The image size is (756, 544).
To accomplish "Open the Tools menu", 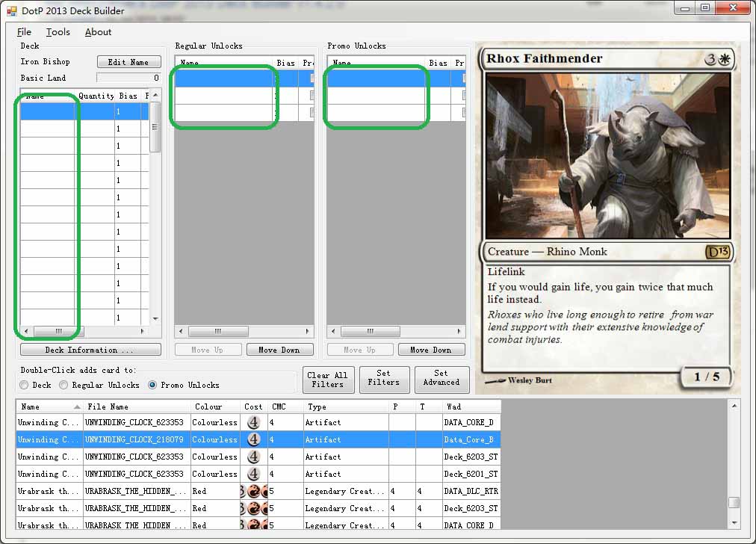I will 58,32.
